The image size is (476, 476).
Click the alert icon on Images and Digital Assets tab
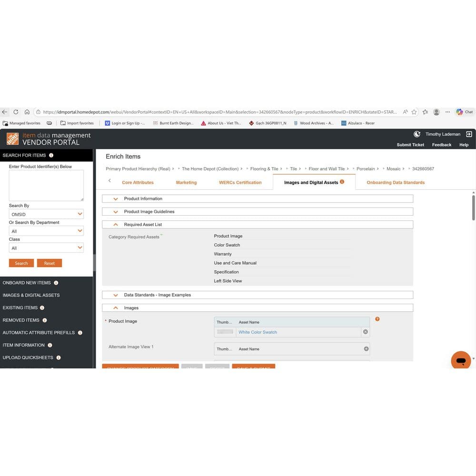pos(342,181)
